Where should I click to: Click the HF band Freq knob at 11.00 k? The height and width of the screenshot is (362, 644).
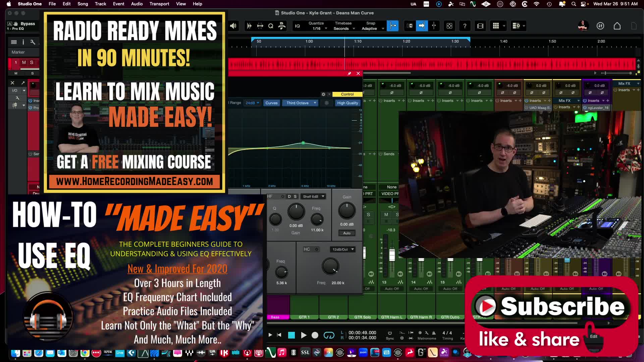[x=317, y=220]
